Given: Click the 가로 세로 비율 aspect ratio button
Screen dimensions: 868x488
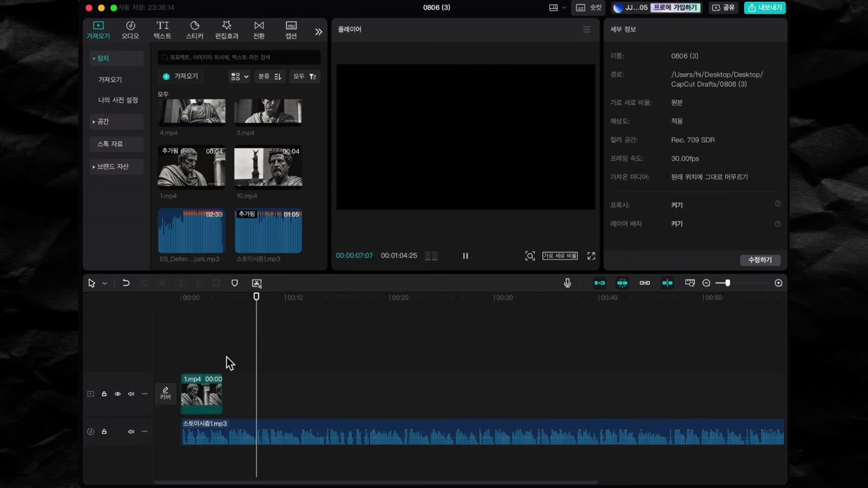Looking at the screenshot, I should tap(560, 256).
